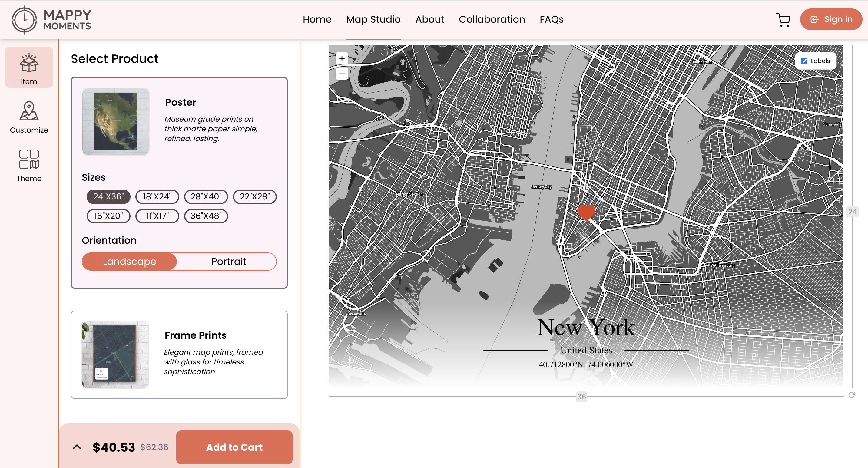Select the 24"X36" size

point(108,197)
